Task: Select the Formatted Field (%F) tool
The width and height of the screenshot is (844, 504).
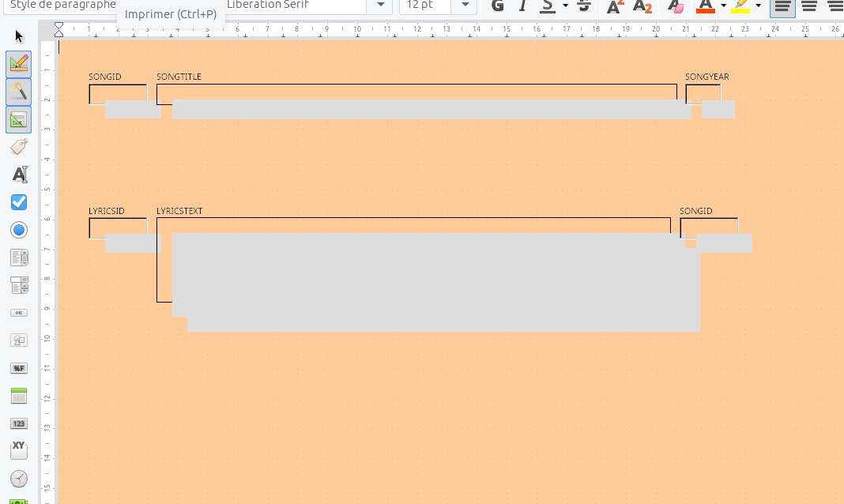Action: (19, 368)
